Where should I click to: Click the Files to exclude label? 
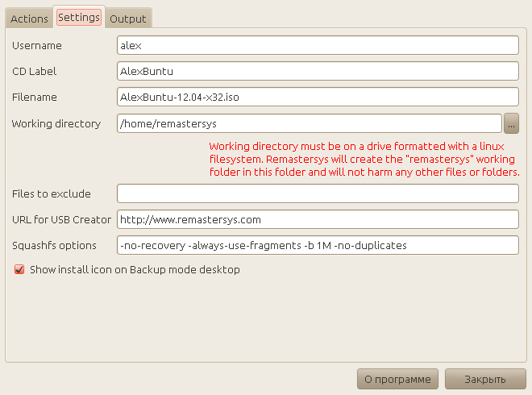pos(51,193)
